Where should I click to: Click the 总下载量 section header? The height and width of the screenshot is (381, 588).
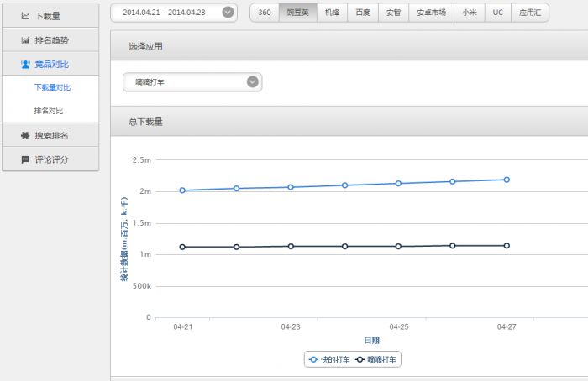point(349,122)
